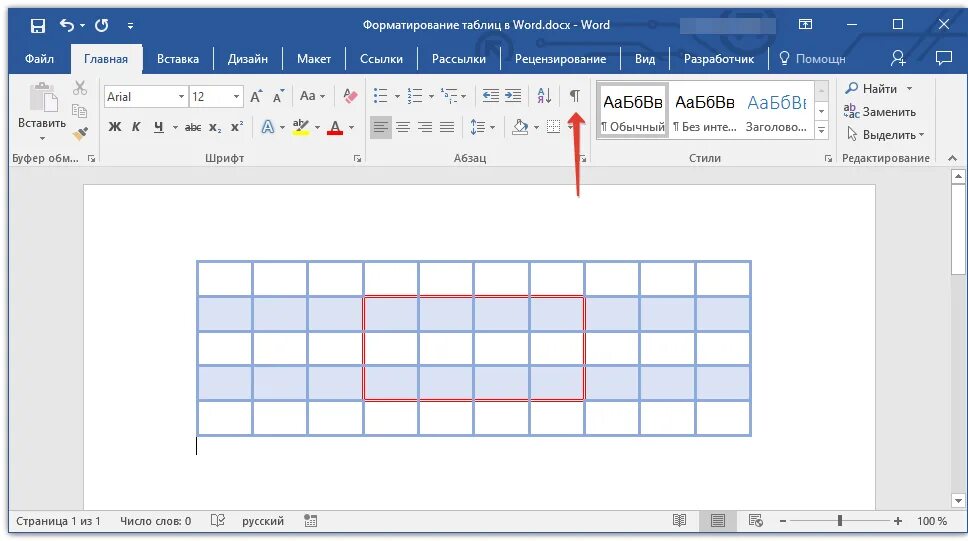Decrease font size with the smaller A

(278, 96)
